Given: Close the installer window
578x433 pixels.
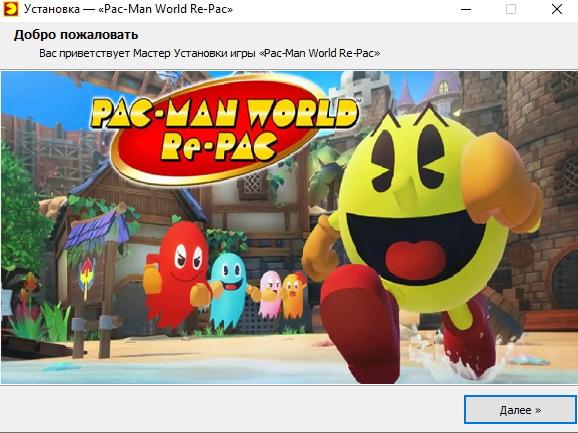Looking at the screenshot, I should 557,9.
